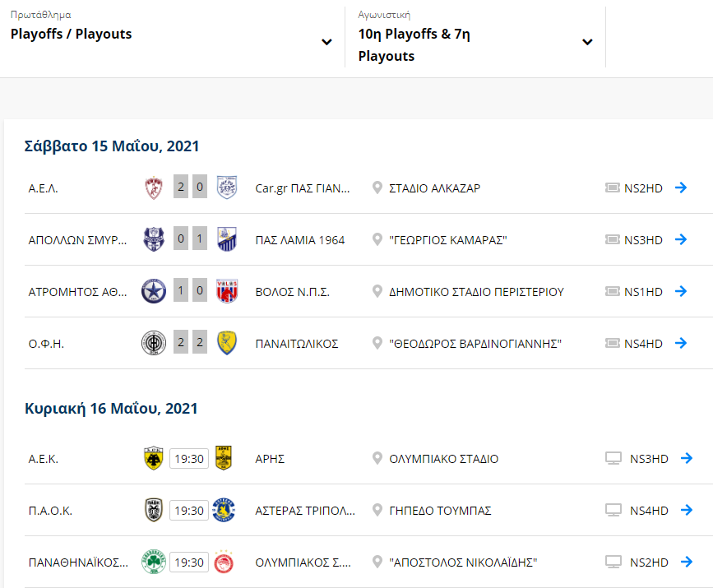Click the ΓΗΠΕΔΟ ΤΟΥΜΠΑΣ stadium label
The height and width of the screenshot is (588, 713).
point(440,511)
